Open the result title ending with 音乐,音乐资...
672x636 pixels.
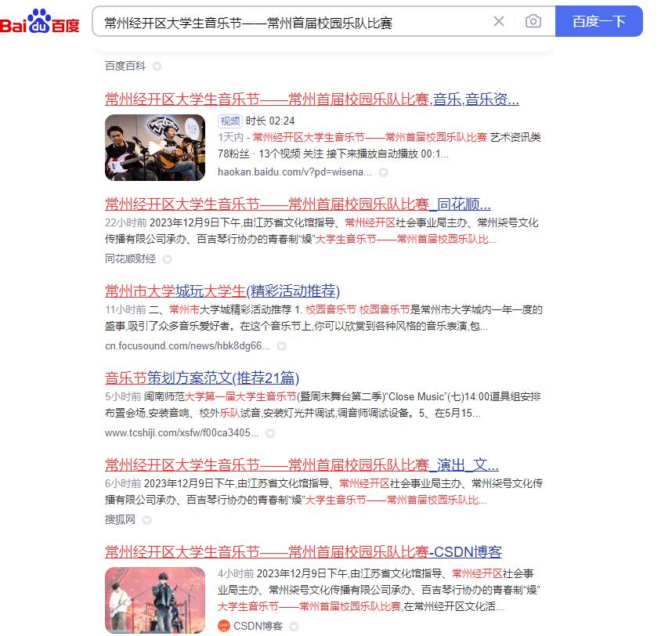312,99
